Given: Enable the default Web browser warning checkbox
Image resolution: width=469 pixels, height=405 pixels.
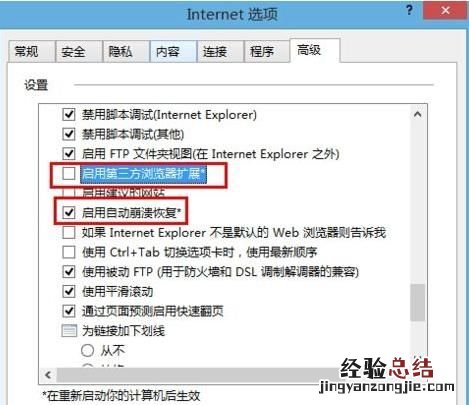Looking at the screenshot, I should tap(69, 232).
